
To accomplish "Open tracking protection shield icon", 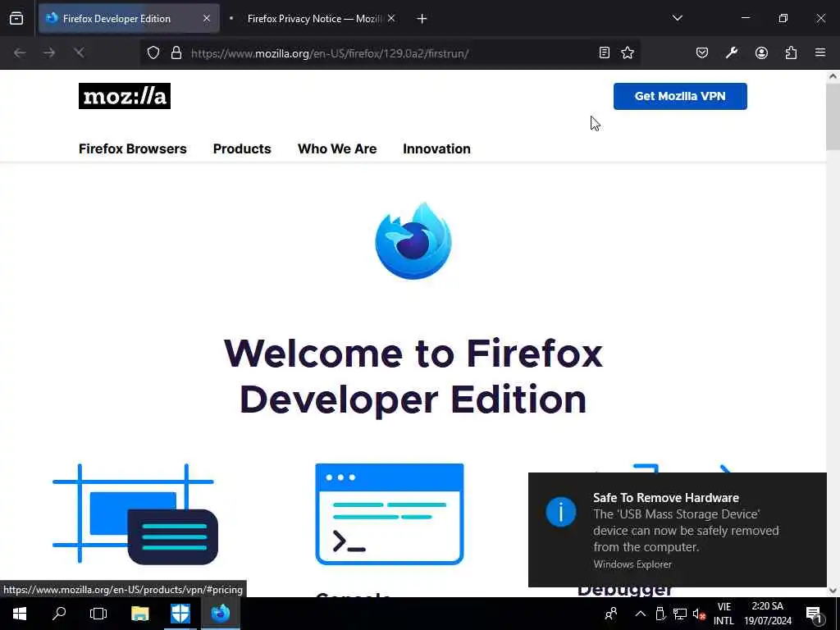I will click(153, 53).
